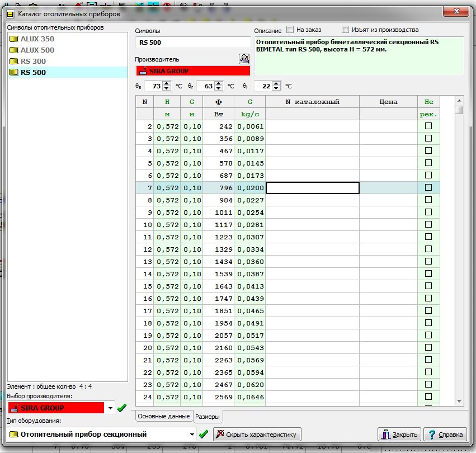Select ALUX 500 radiator in list
The width and height of the screenshot is (476, 453).
point(37,50)
